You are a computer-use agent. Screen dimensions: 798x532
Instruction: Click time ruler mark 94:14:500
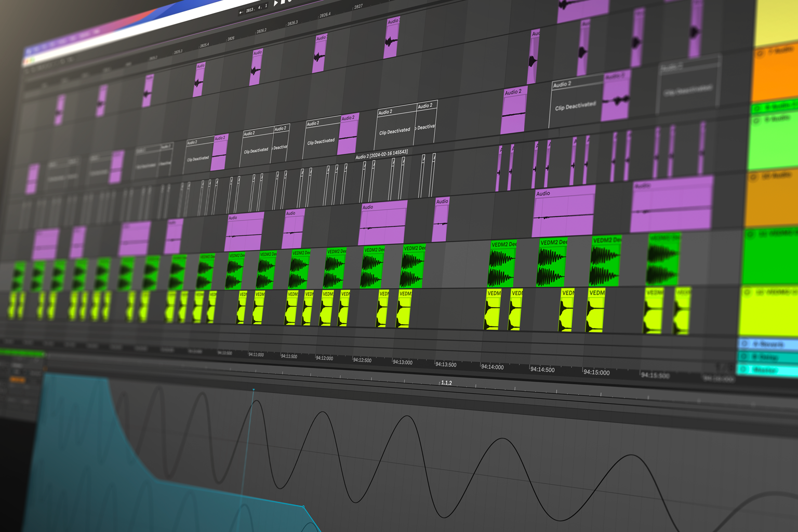click(542, 370)
